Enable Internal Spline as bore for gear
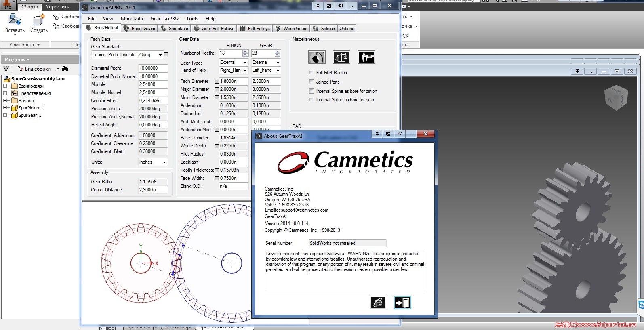This screenshot has width=644, height=330. [x=311, y=100]
